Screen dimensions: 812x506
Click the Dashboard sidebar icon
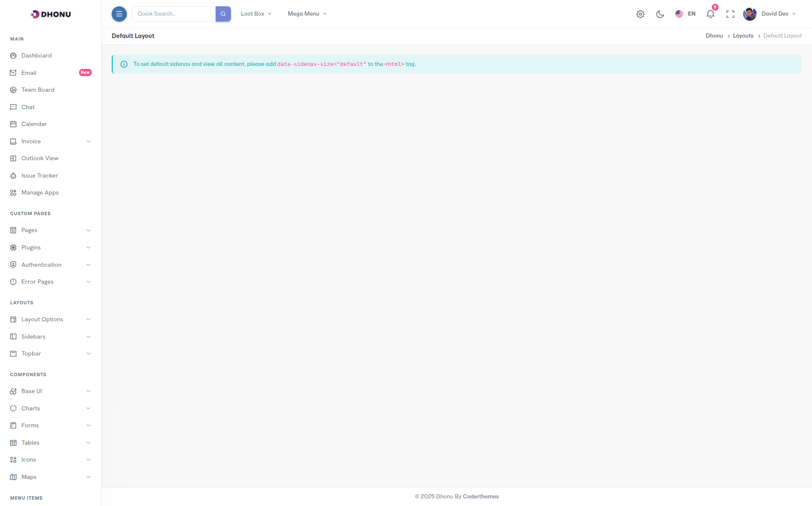point(13,55)
